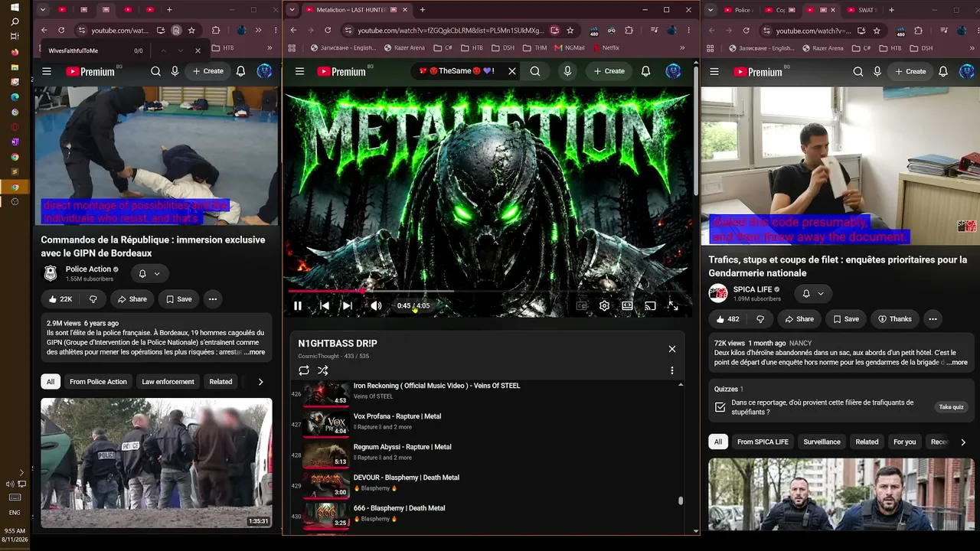Select 'For you' filter chip
Image resolution: width=980 pixels, height=551 pixels.
pyautogui.click(x=904, y=442)
